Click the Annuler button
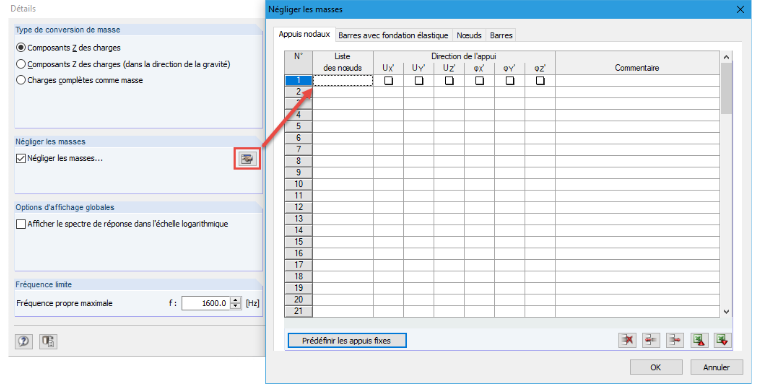Screen dimensions: 760x384 716,367
